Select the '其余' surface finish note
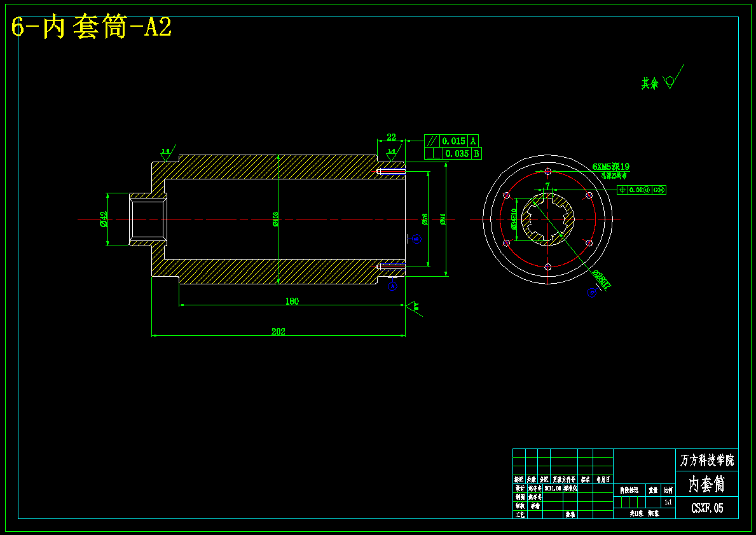 [649, 83]
